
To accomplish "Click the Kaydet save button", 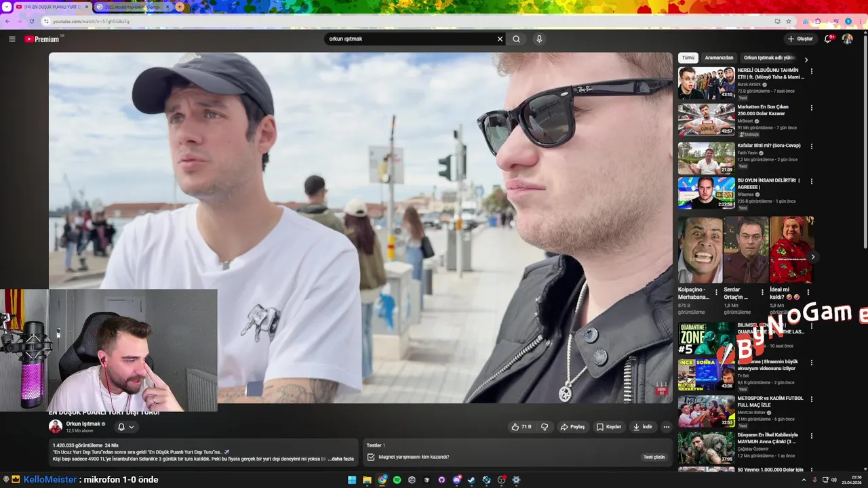I will (609, 427).
